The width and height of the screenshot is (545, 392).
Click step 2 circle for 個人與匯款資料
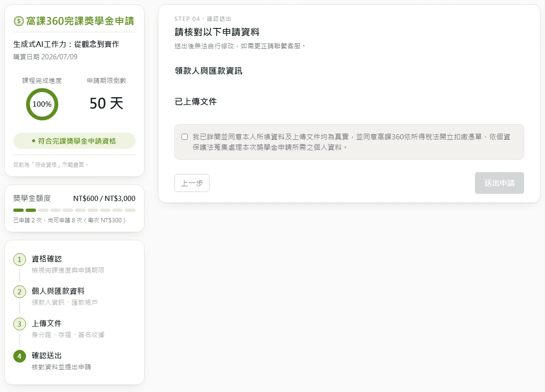19,292
